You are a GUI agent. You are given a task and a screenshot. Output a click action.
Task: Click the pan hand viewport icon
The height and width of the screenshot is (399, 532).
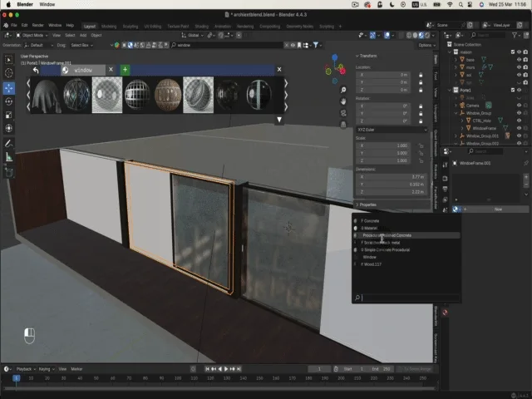[x=343, y=101]
